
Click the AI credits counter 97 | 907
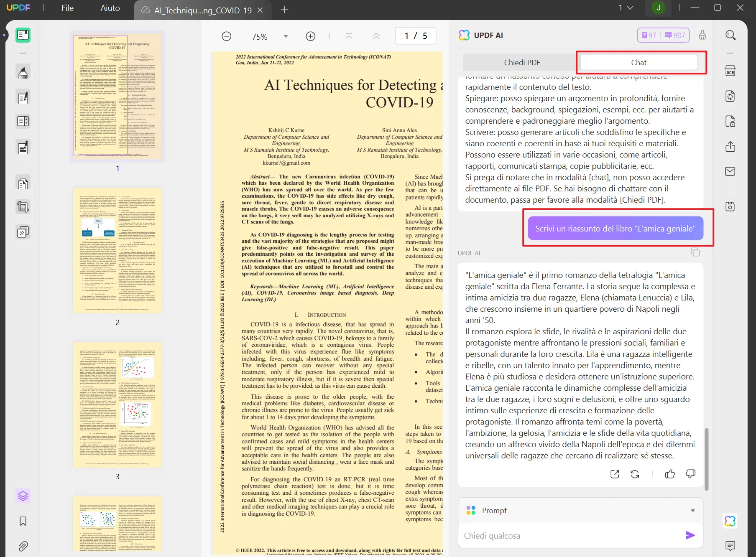click(663, 35)
